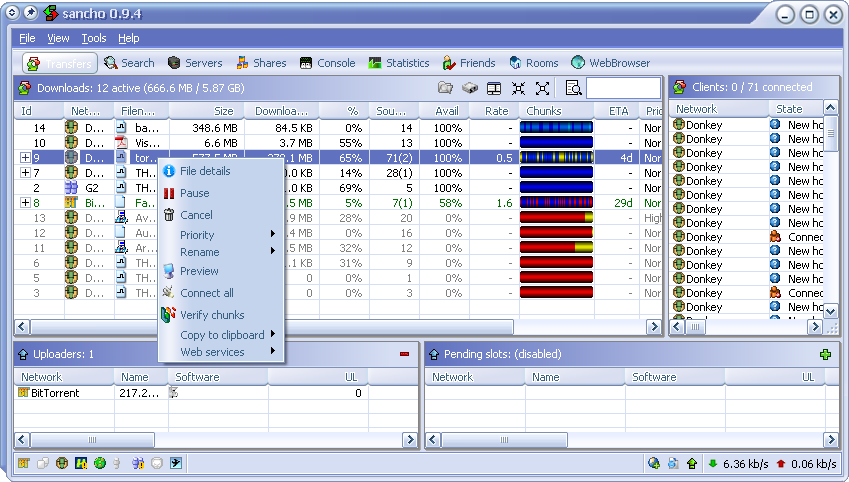Click the downloads filter text field
849x482 pixels.
coord(624,88)
